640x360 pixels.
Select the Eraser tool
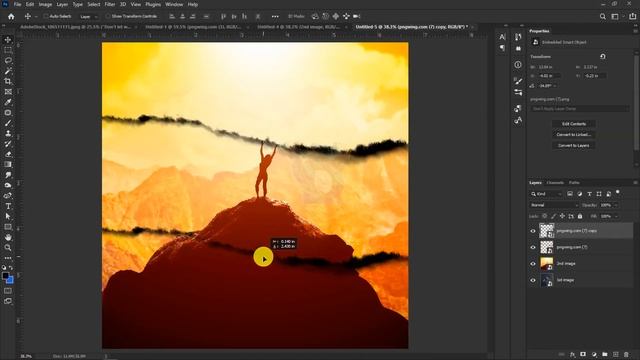pyautogui.click(x=8, y=154)
